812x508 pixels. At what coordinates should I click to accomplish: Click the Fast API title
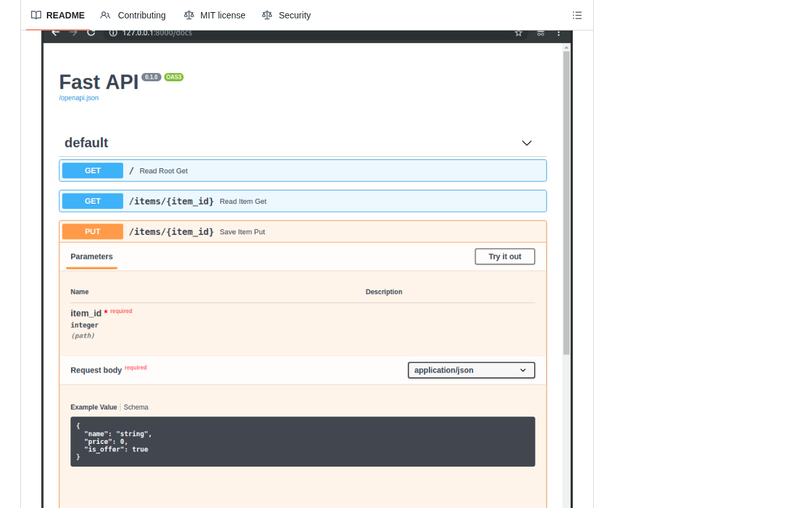tap(99, 83)
